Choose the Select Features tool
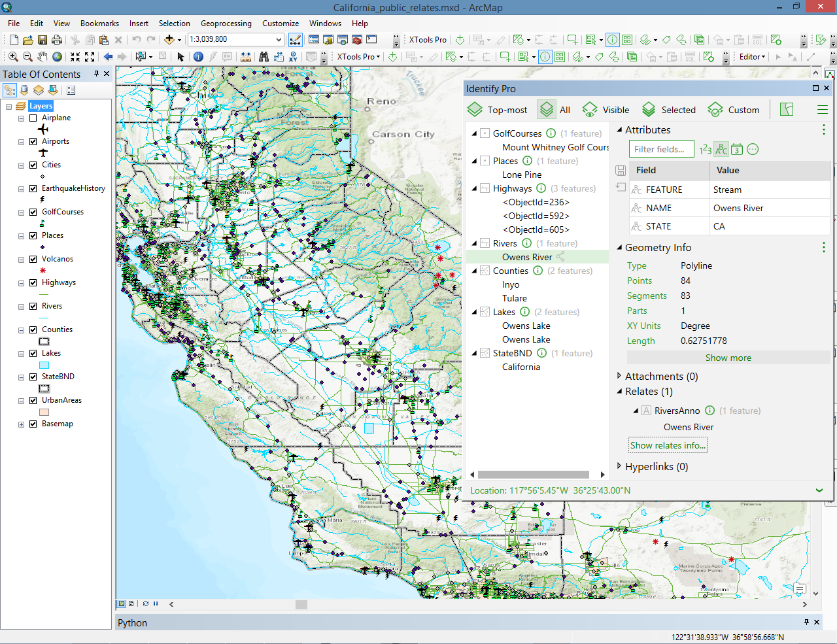The height and width of the screenshot is (644, 837). click(x=141, y=57)
